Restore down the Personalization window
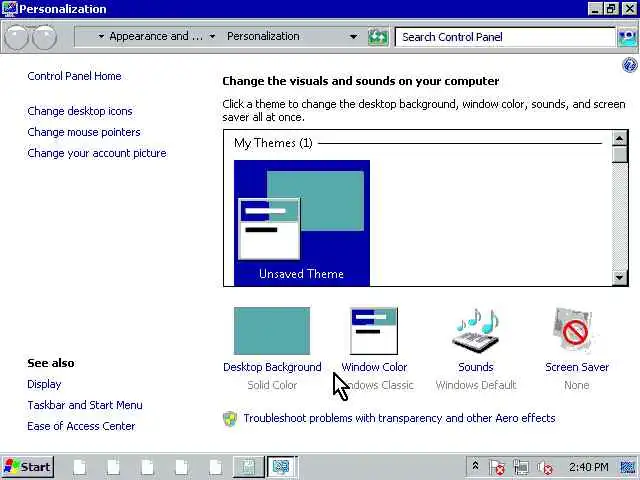The width and height of the screenshot is (640, 480). point(611,9)
